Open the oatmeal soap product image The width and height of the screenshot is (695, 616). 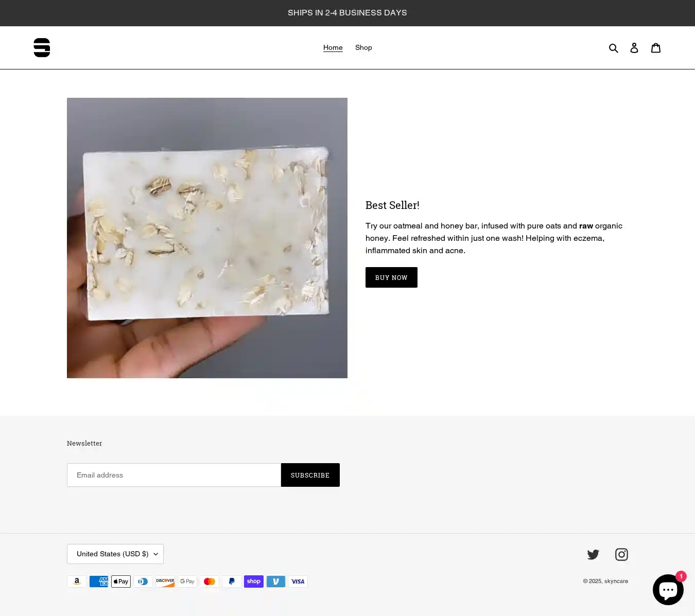click(207, 238)
